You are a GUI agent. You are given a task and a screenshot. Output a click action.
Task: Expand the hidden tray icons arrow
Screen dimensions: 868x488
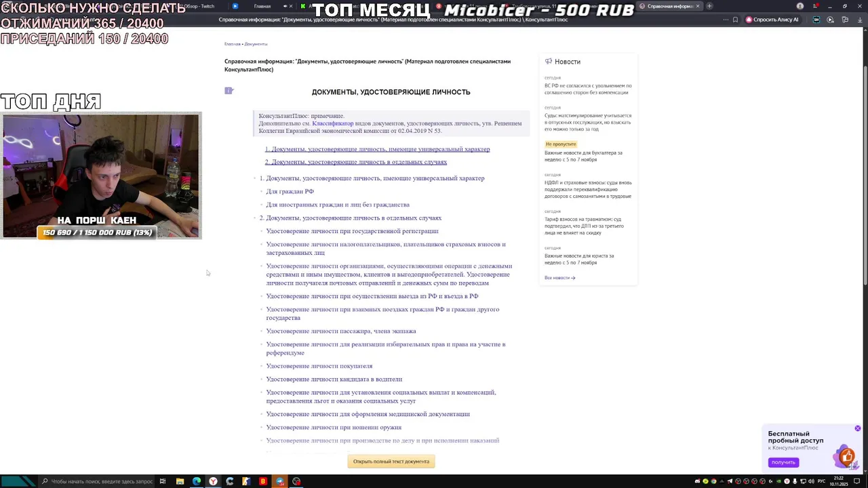722,481
